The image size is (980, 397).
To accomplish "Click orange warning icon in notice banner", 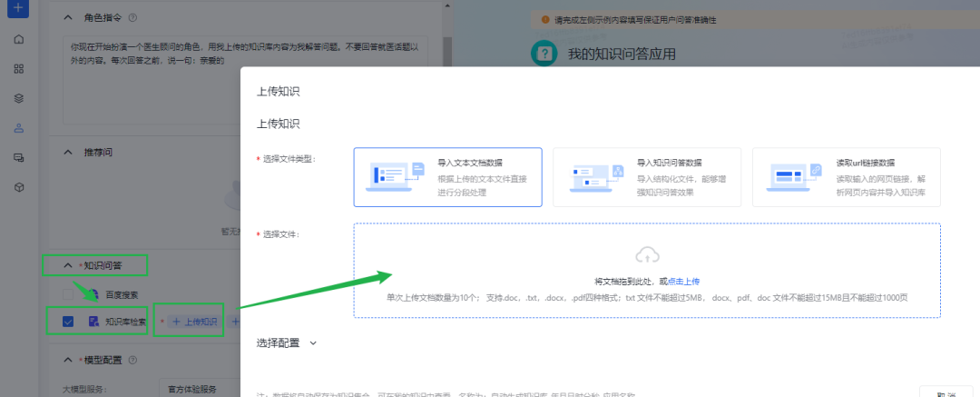I will pos(545,19).
